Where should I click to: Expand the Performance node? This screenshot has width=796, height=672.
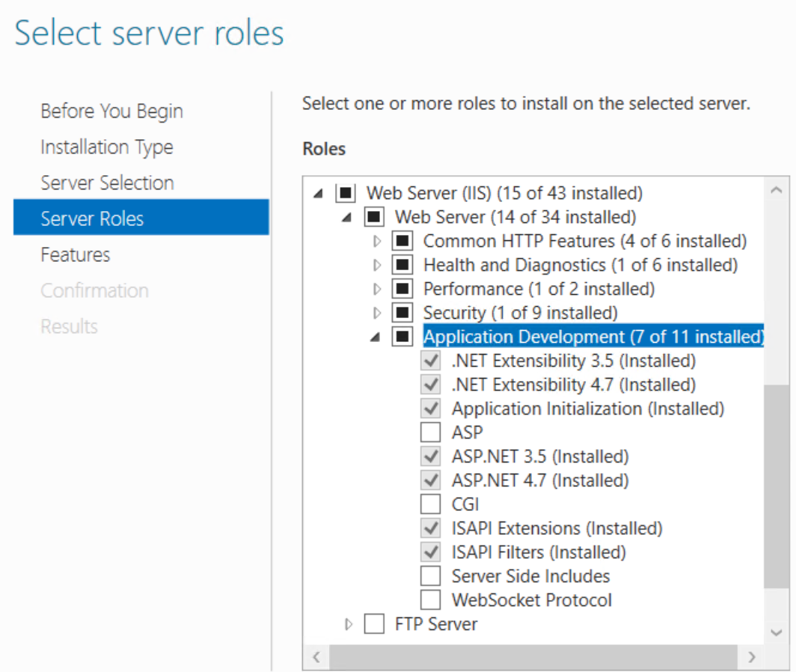tap(376, 288)
